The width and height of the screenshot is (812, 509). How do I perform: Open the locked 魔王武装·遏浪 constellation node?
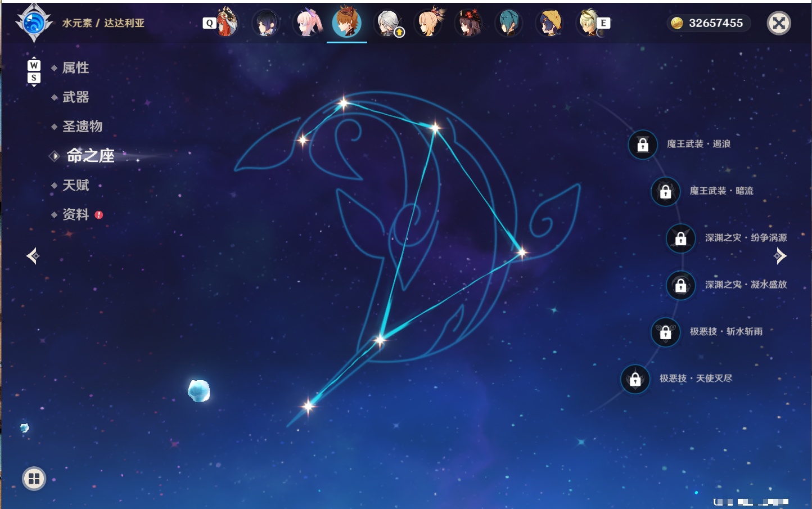tap(643, 145)
